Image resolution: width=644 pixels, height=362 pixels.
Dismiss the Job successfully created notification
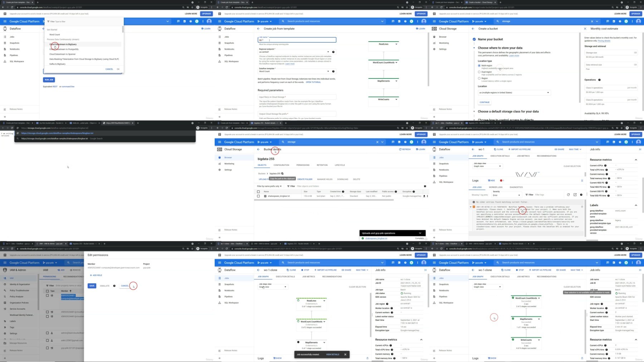pyautogui.click(x=345, y=354)
